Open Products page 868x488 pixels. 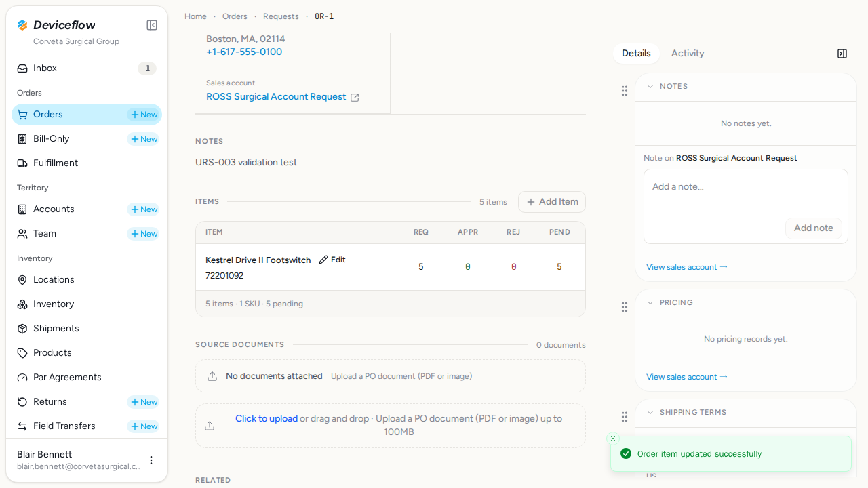click(87, 353)
